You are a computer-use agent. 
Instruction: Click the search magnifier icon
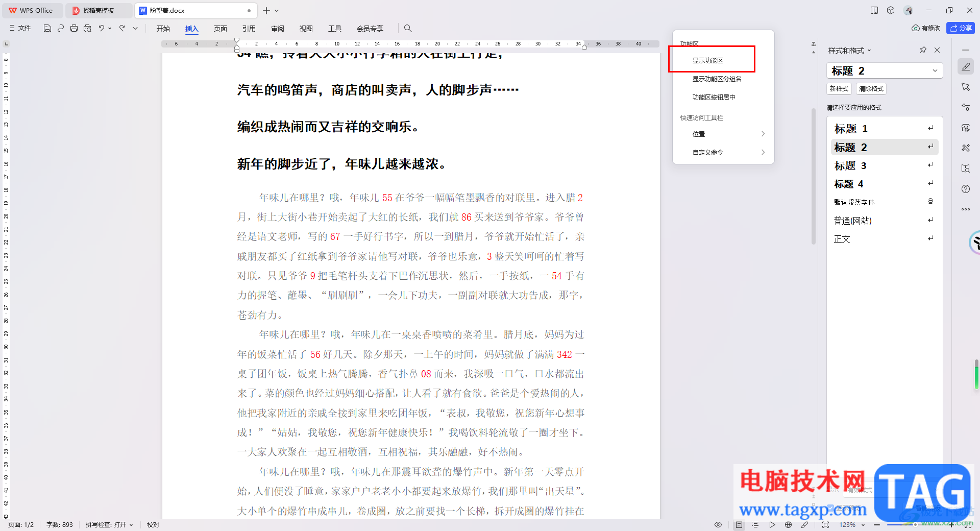[x=408, y=29]
